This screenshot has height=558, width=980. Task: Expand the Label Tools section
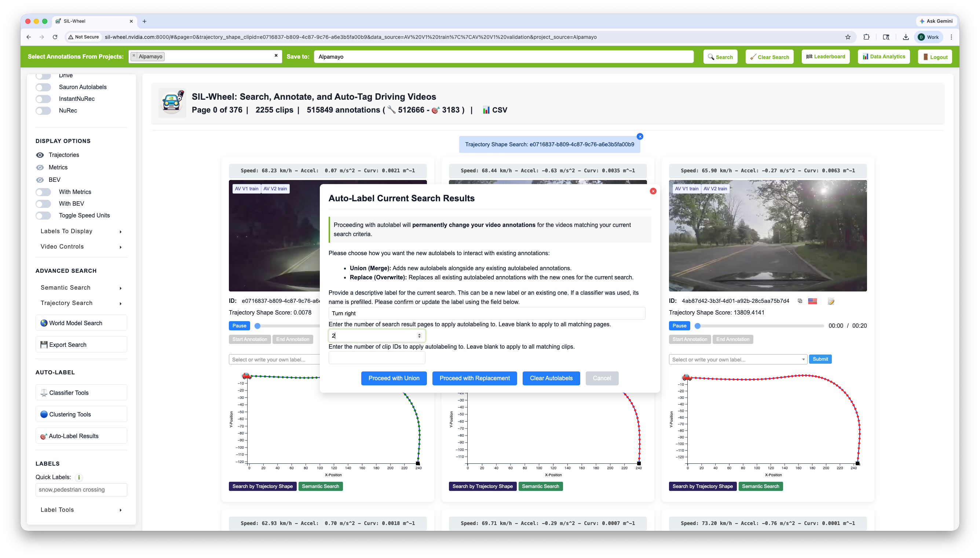pyautogui.click(x=81, y=510)
